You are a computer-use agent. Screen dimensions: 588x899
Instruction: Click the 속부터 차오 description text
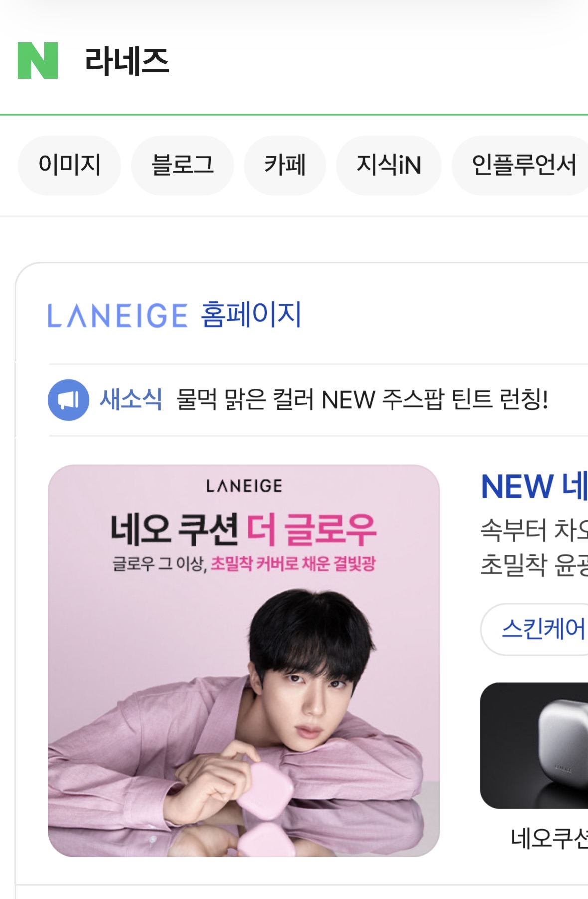534,530
